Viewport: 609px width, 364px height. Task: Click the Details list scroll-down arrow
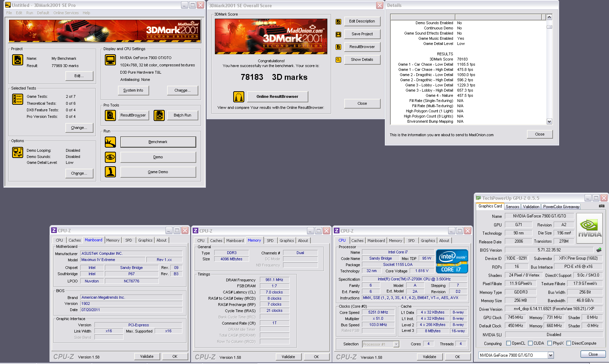(549, 121)
